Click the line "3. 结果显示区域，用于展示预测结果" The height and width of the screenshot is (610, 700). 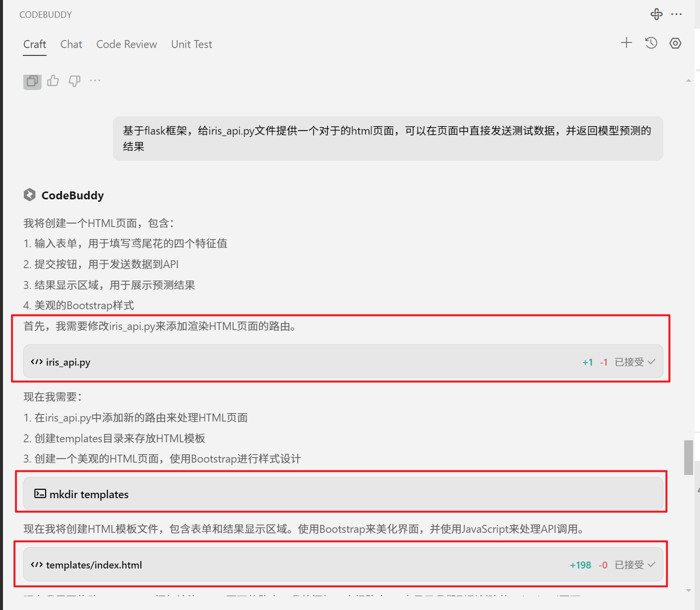(x=109, y=285)
